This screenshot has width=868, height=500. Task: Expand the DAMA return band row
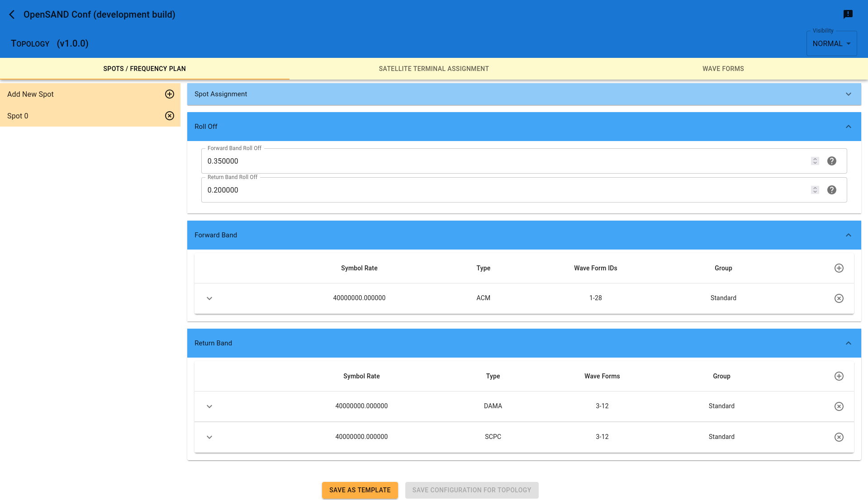[209, 406]
